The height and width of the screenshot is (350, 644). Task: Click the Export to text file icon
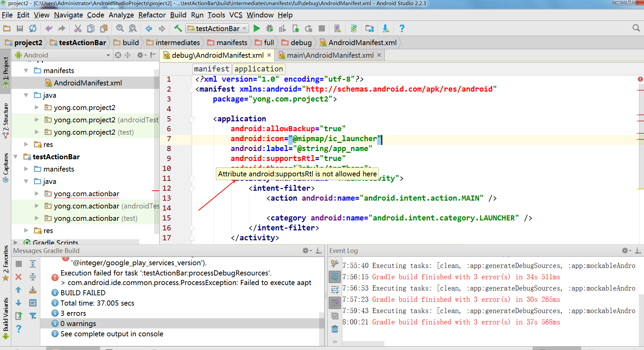[x=18, y=316]
